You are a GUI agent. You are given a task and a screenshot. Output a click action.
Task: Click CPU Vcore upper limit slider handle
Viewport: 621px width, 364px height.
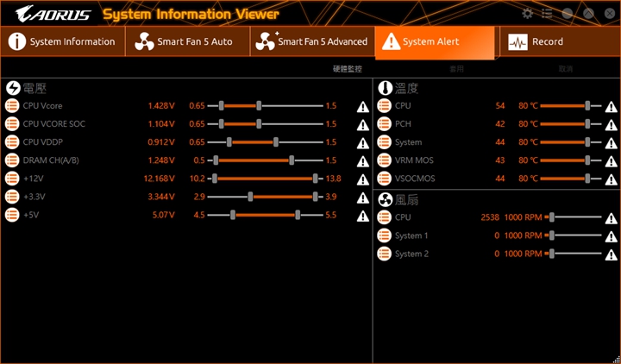(259, 106)
